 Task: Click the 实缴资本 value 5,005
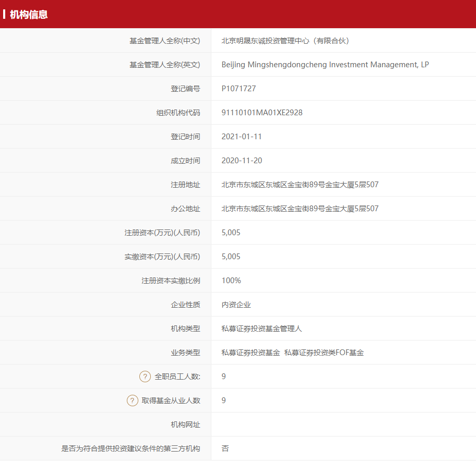pos(231,257)
